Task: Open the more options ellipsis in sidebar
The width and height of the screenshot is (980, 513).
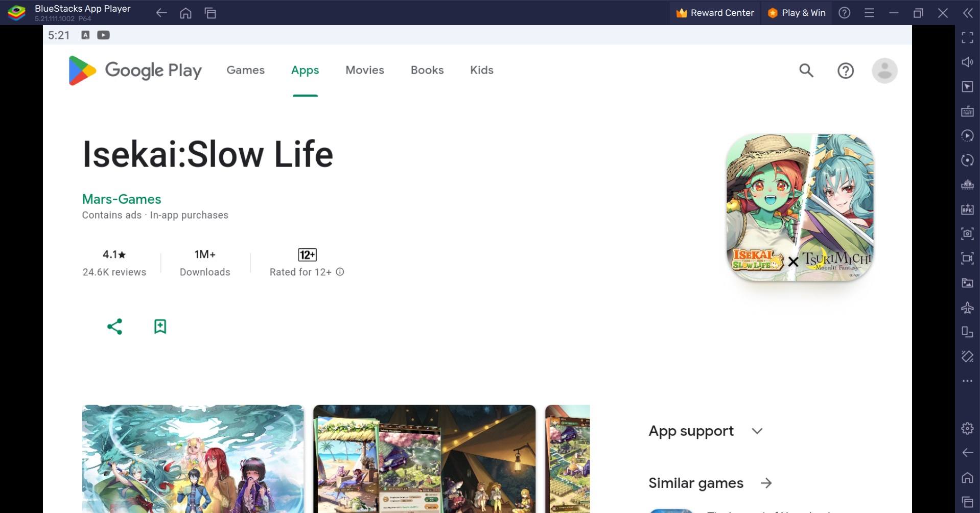Action: coord(967,381)
